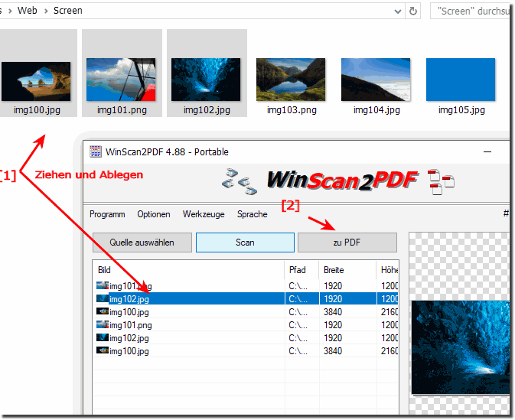Select img104.jpg thumbnail in Explorer
Screen dimensions: 515x420
(376, 80)
